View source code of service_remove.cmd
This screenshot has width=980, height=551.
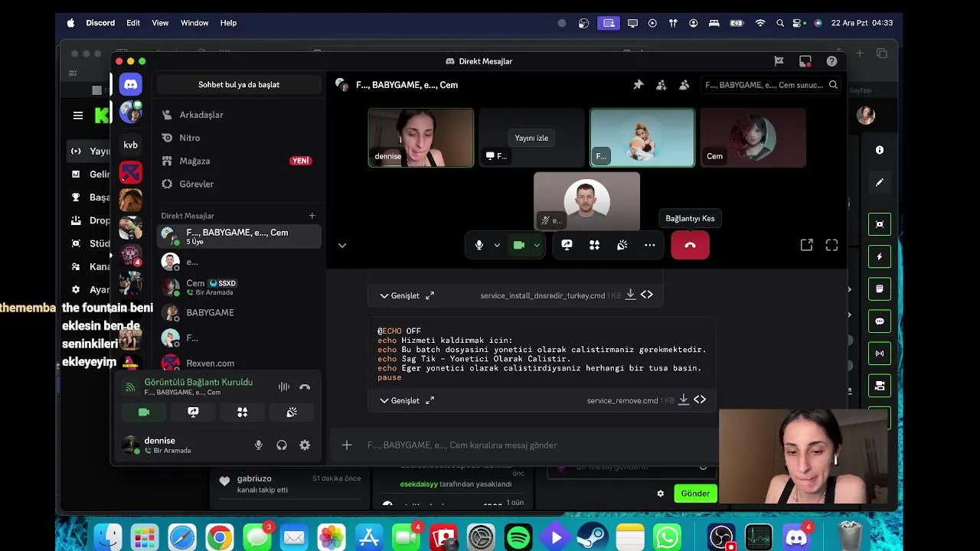coord(700,399)
